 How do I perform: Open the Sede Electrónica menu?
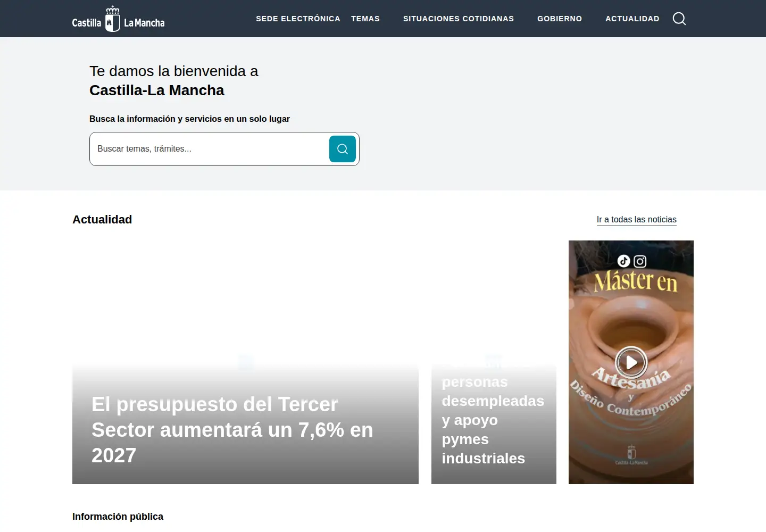click(298, 19)
